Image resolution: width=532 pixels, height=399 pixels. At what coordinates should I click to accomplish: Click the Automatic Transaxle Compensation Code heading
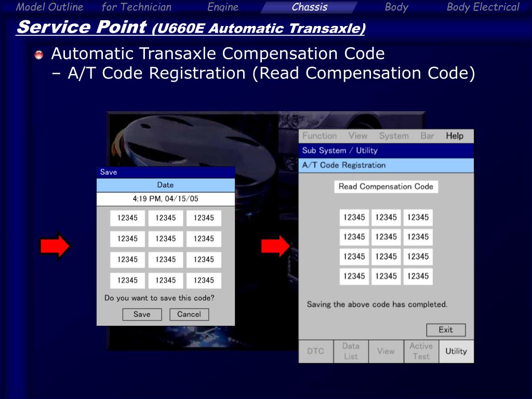[218, 54]
